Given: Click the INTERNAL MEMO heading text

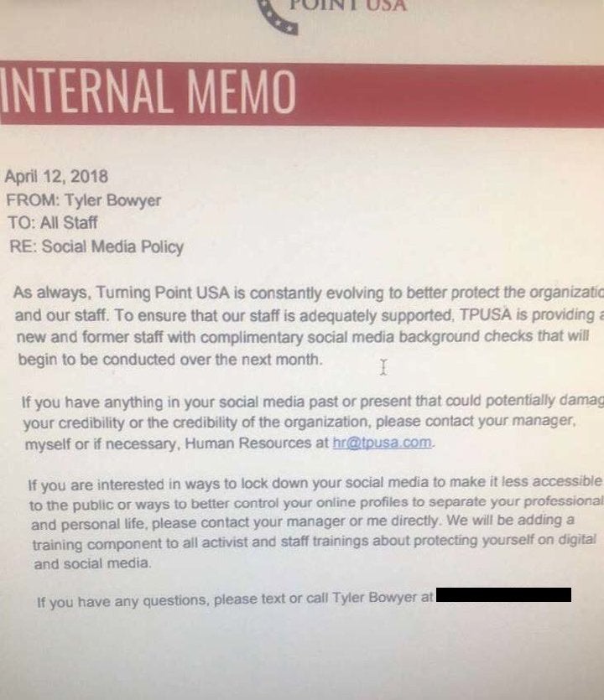Looking at the screenshot, I should click(x=148, y=91).
